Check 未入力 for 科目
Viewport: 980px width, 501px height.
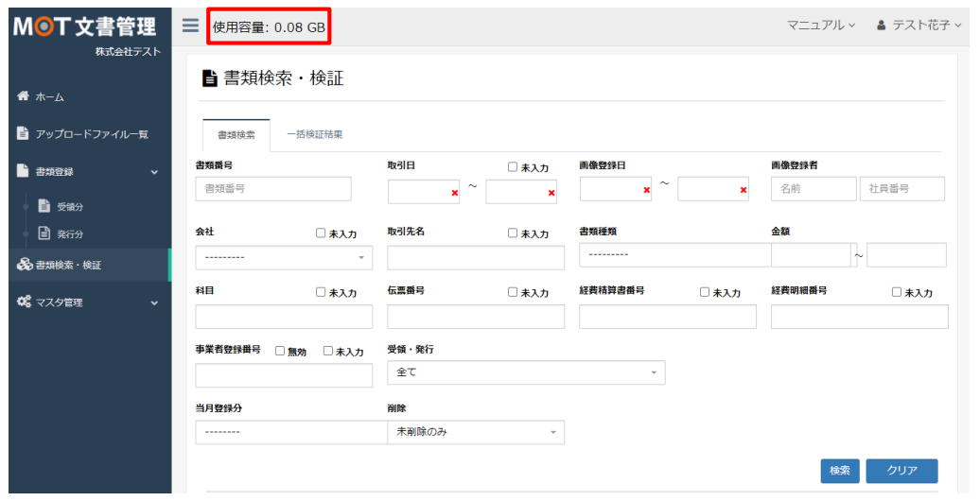click(321, 292)
